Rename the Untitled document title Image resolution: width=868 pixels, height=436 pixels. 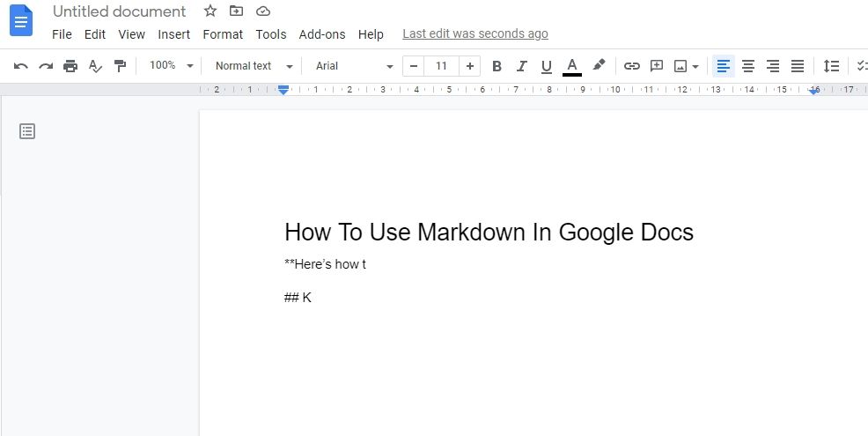tap(119, 11)
